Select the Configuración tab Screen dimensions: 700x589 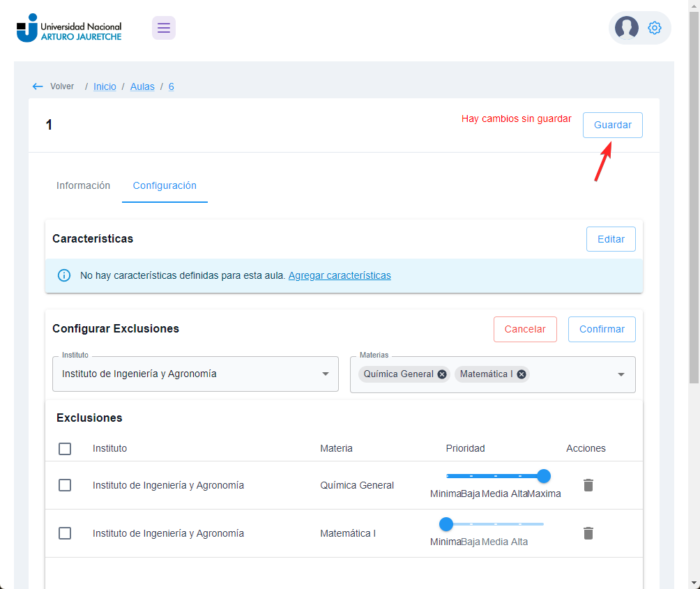(165, 185)
